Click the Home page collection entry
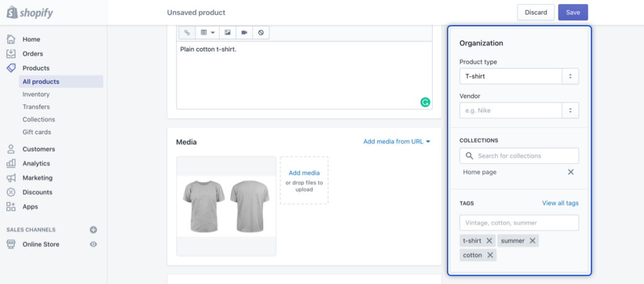Viewport: 644px width, 284px height. 479,172
